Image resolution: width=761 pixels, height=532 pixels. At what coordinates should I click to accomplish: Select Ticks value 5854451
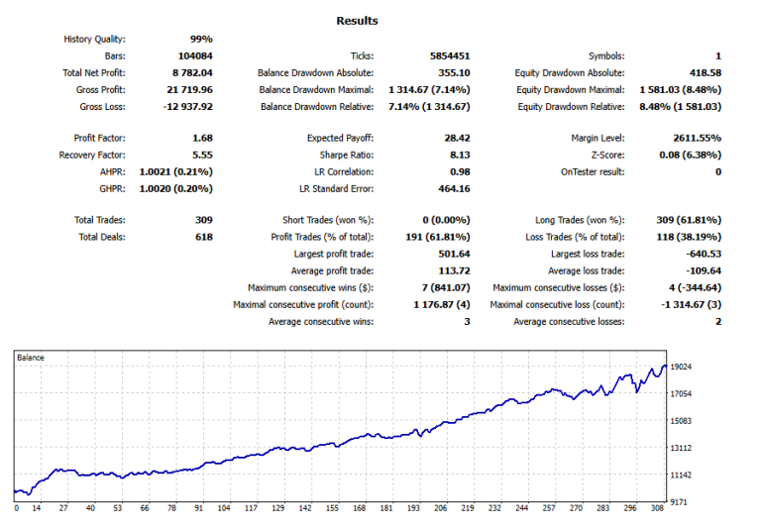[x=450, y=56]
